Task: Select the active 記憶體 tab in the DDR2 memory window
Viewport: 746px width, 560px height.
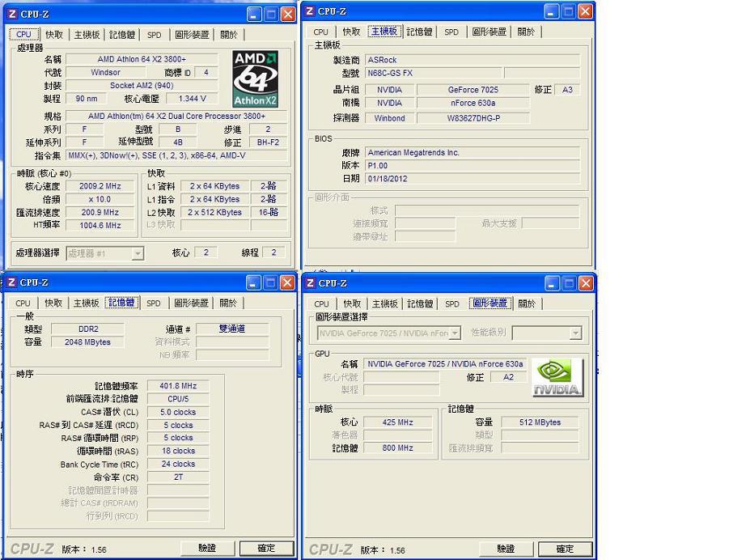Action: tap(122, 303)
